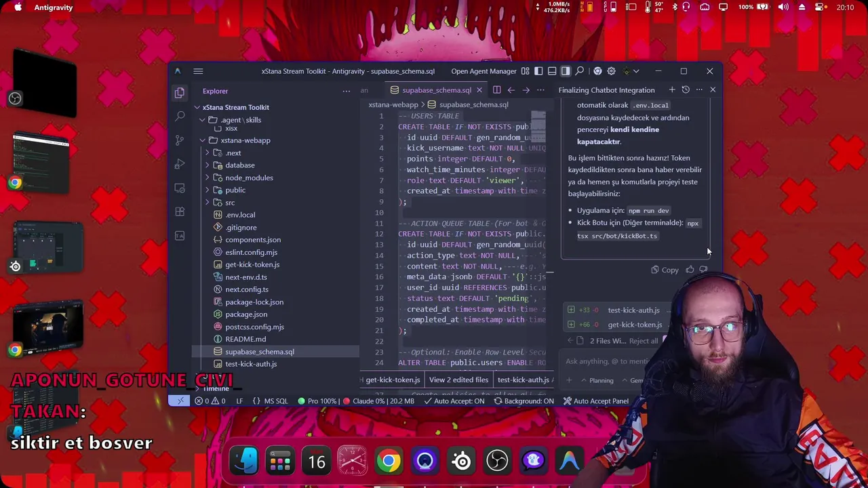Open errors and warnings in status bar
Image resolution: width=868 pixels, height=488 pixels.
click(210, 401)
